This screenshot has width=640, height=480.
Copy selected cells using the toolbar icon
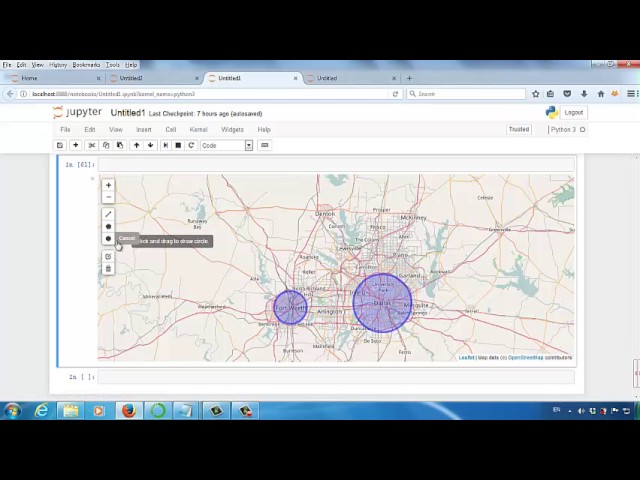coord(106,145)
